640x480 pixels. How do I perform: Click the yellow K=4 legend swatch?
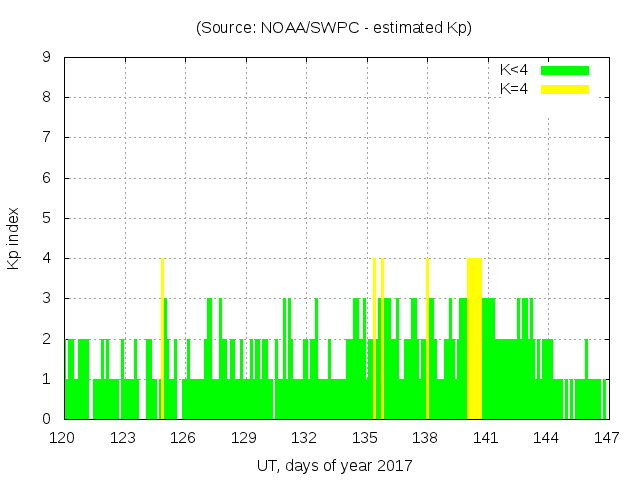pyautogui.click(x=565, y=89)
